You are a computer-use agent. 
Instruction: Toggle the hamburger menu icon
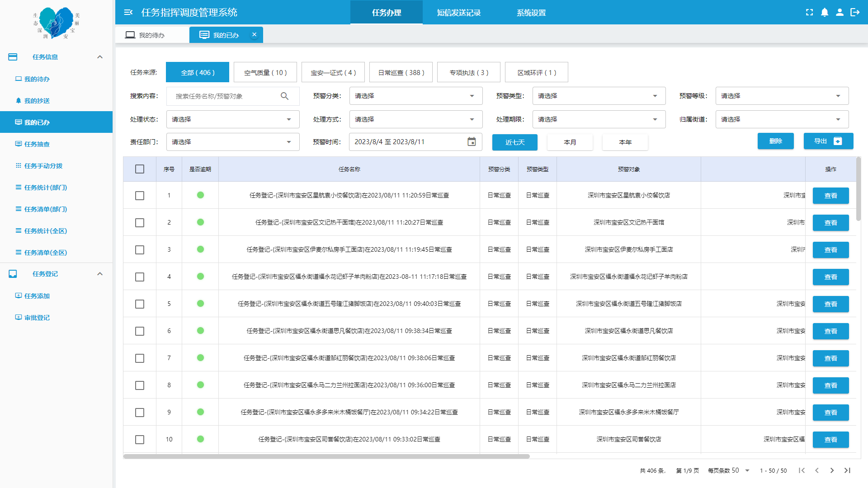click(128, 12)
